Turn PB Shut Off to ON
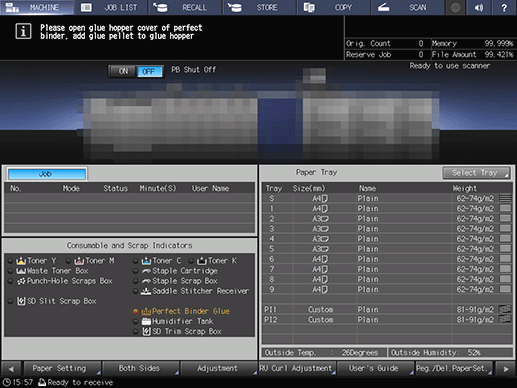This screenshot has height=388, width=517. [123, 71]
